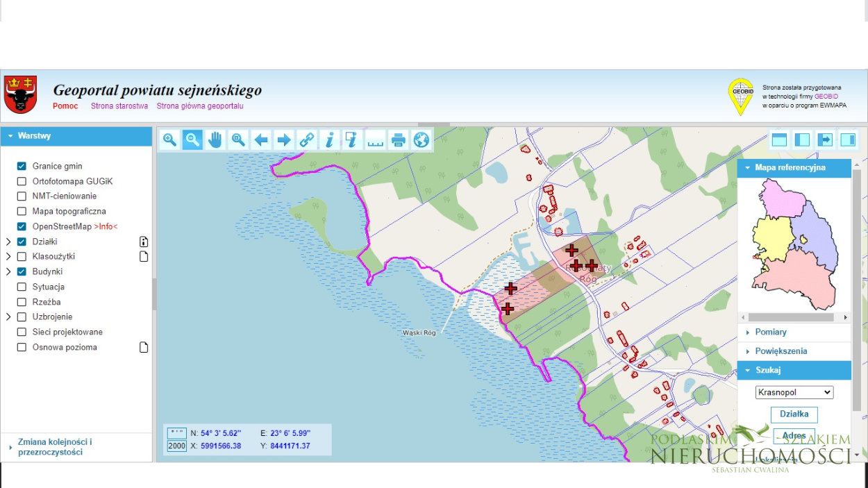Open the Krasnopol municipality dropdown
This screenshot has height=488, width=868.
click(794, 392)
